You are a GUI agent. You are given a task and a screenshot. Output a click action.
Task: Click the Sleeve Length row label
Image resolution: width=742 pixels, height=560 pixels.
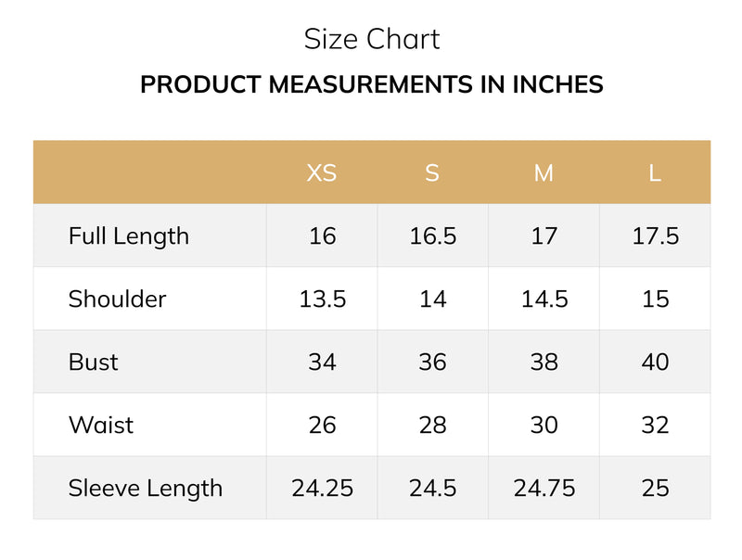point(146,488)
